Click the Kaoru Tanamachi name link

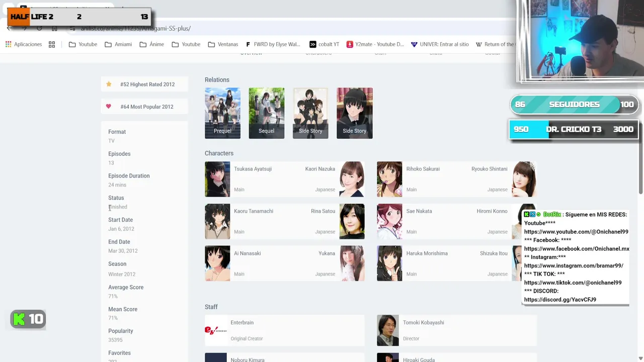click(x=254, y=211)
